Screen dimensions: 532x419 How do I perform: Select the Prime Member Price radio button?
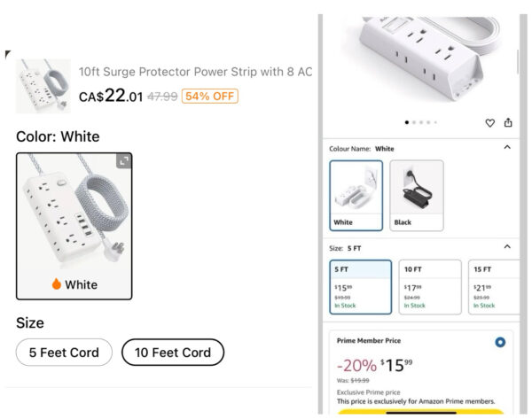501,342
